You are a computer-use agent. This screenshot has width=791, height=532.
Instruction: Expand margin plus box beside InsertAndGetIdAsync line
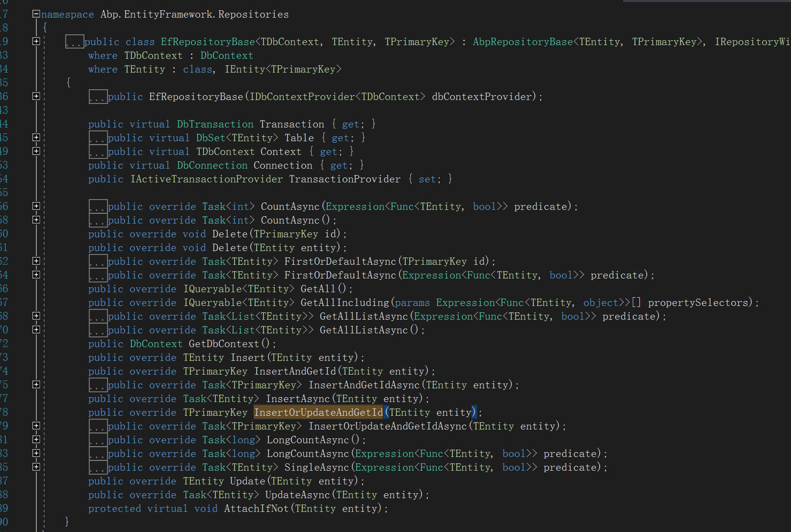[x=36, y=385]
